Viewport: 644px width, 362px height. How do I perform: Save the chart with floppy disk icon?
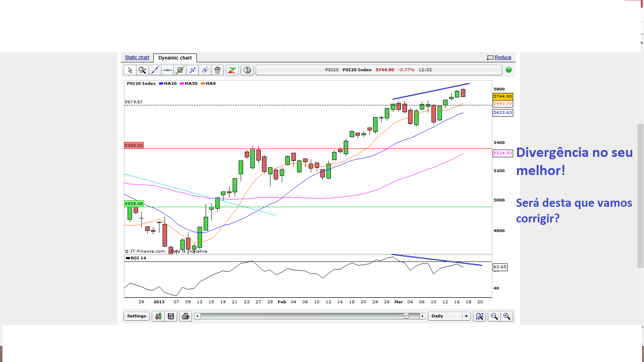(171, 316)
